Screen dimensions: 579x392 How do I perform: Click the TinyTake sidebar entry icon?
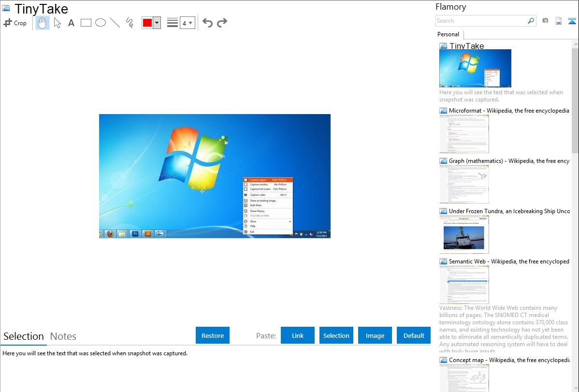pos(443,46)
